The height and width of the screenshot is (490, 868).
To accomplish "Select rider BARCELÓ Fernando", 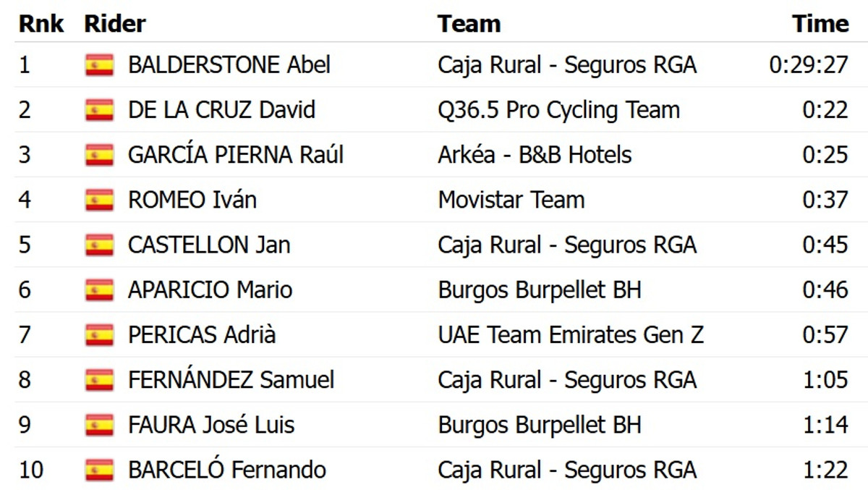I will [x=226, y=470].
